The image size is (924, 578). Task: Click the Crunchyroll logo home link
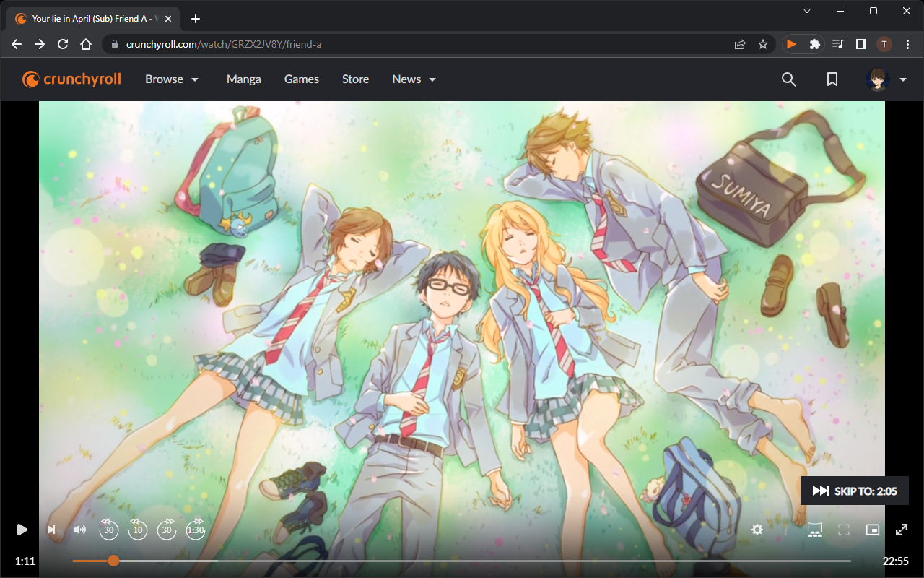coord(71,79)
